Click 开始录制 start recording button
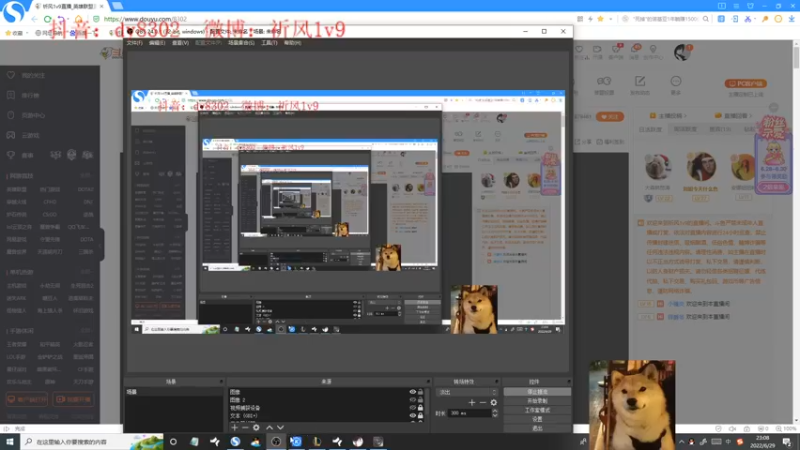Viewport: 800px width, 450px height. pos(537,401)
